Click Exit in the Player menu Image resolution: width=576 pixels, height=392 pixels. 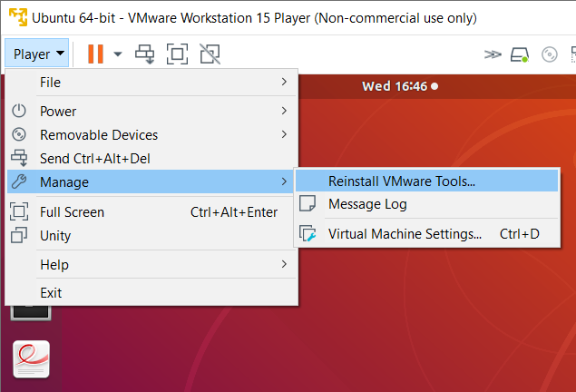(51, 293)
